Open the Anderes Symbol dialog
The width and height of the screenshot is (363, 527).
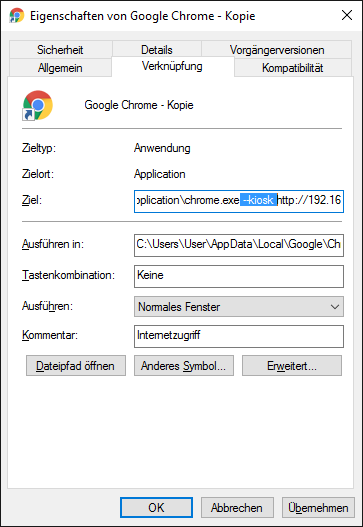(x=184, y=365)
